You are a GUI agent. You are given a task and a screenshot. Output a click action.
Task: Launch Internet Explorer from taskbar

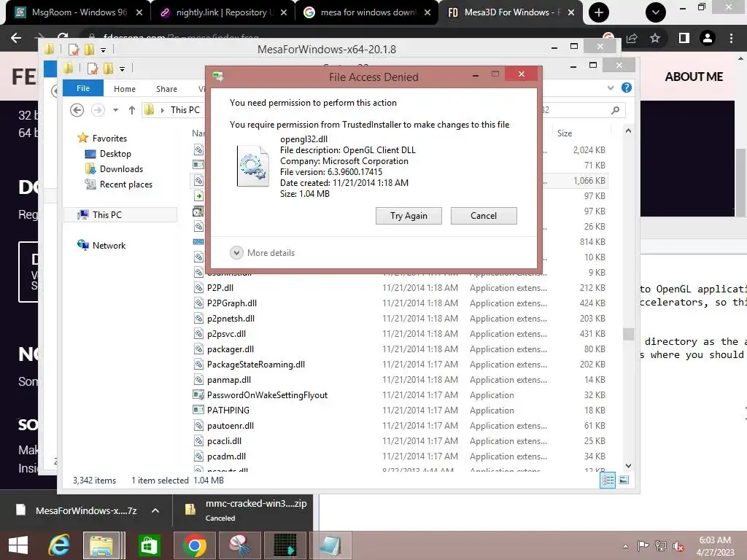pos(59,545)
